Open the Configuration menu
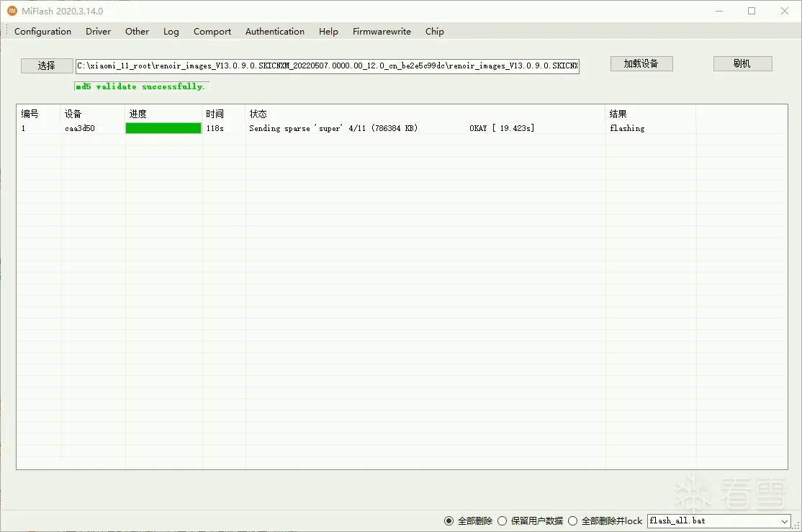Image resolution: width=802 pixels, height=532 pixels. [43, 31]
